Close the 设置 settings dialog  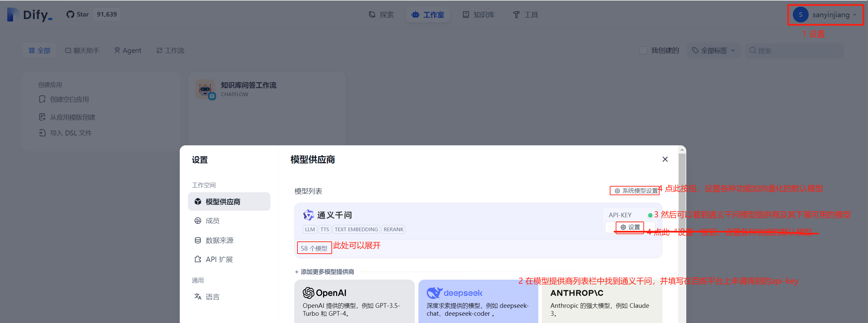click(665, 159)
